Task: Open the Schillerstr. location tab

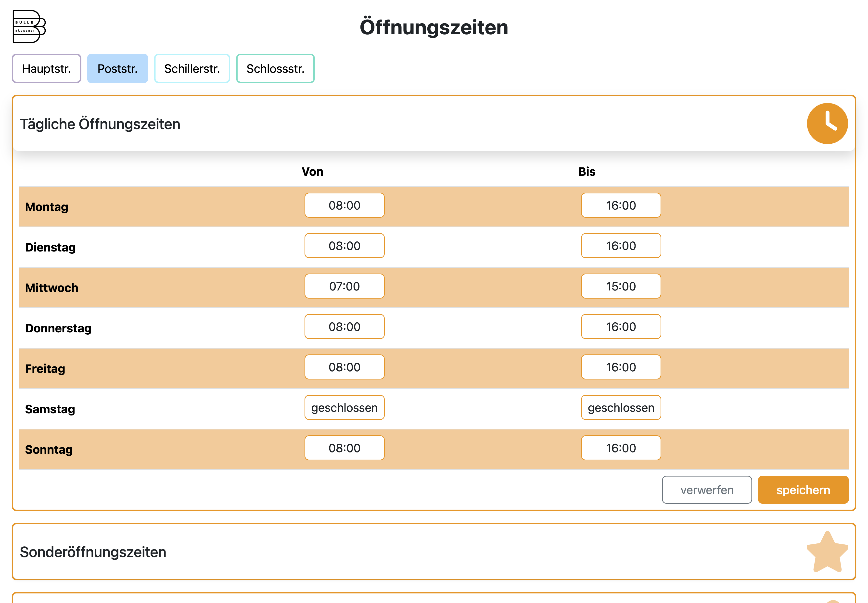Action: click(x=192, y=68)
